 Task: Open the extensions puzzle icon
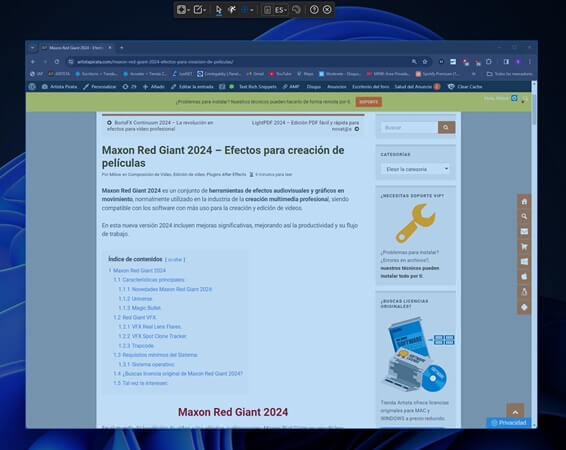point(489,62)
